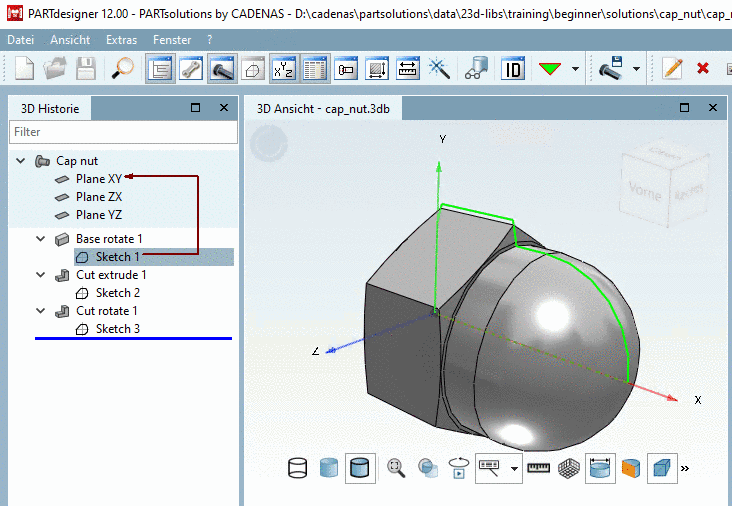Select Plane XY in history tree
Screen dimensions: 732x506
99,179
